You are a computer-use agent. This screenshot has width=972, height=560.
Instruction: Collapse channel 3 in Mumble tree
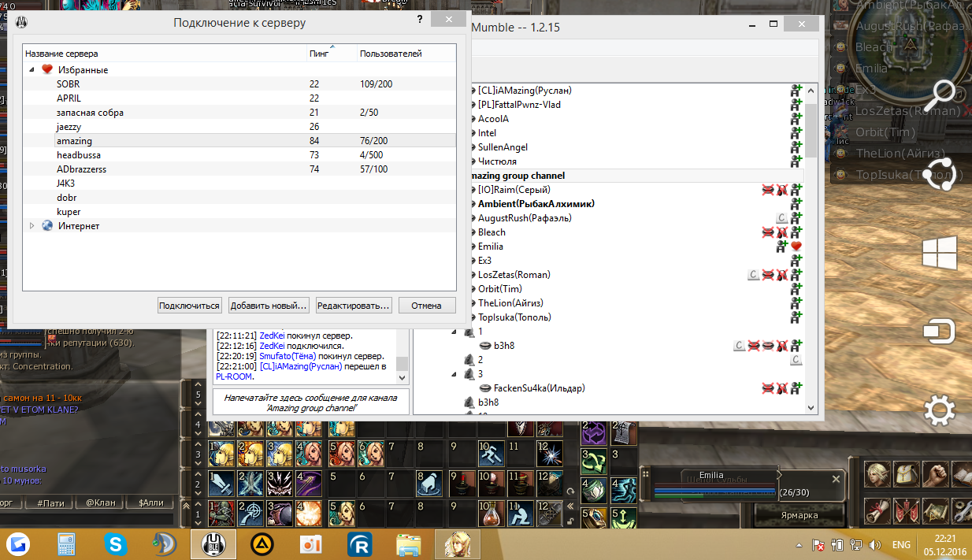(x=454, y=374)
